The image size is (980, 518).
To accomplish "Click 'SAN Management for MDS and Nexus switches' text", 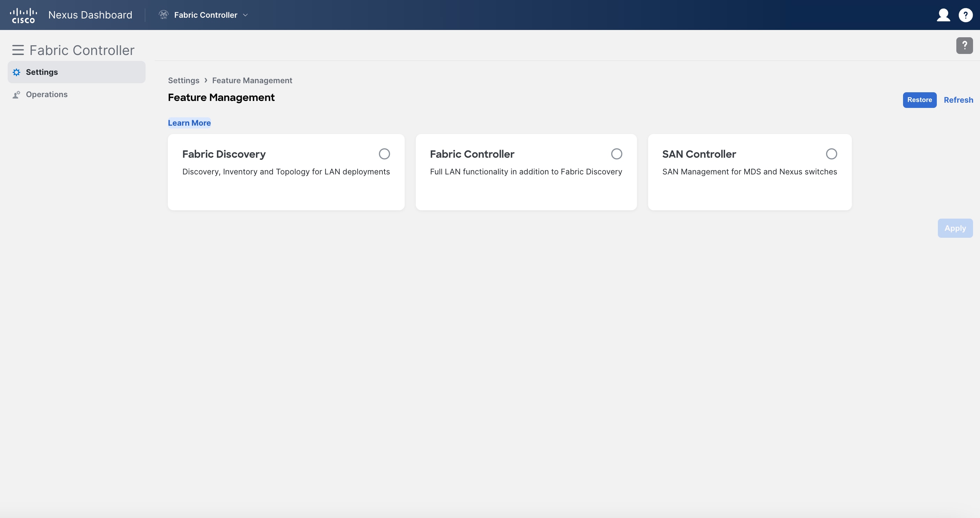I will tap(749, 172).
